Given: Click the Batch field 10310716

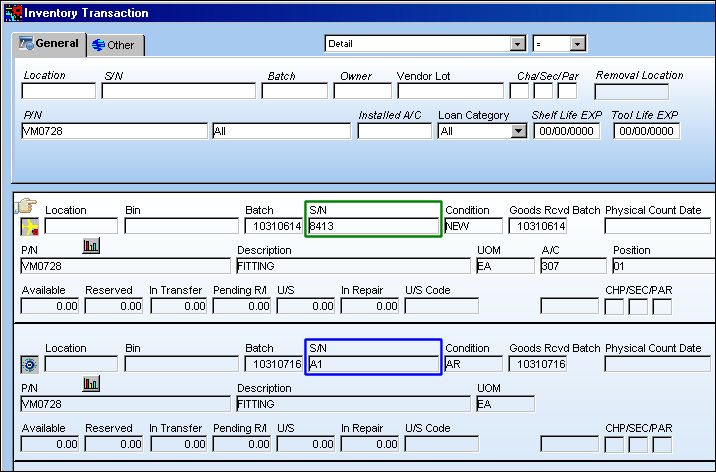Looking at the screenshot, I should 274,364.
